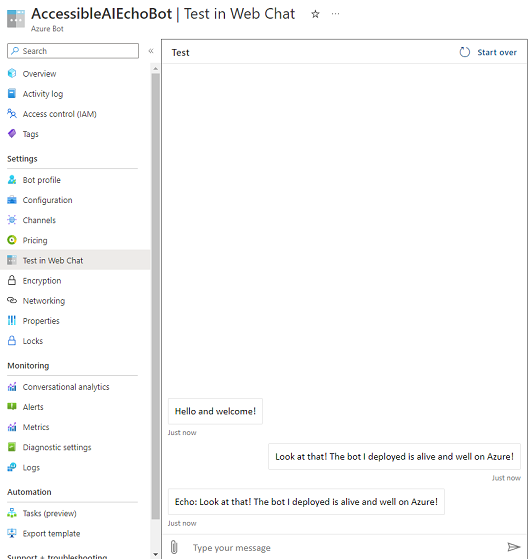The height and width of the screenshot is (559, 528).
Task: Open Activity log
Action: (43, 94)
